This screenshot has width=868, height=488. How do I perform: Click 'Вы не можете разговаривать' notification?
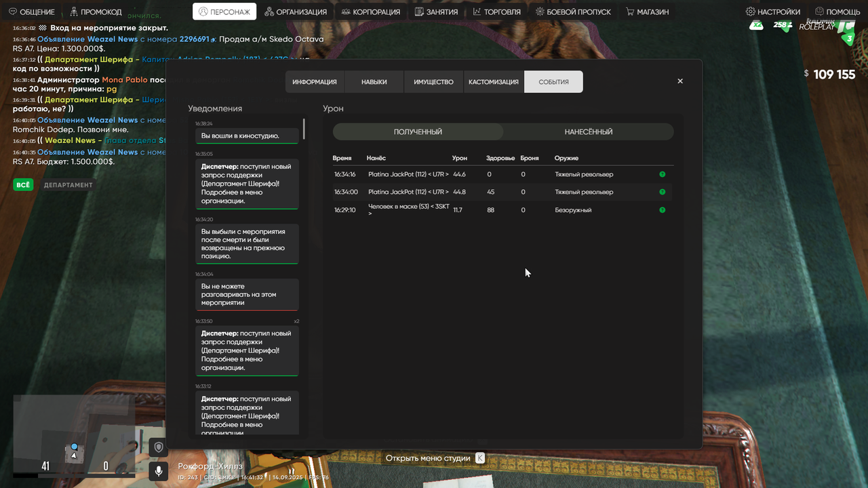pos(247,295)
